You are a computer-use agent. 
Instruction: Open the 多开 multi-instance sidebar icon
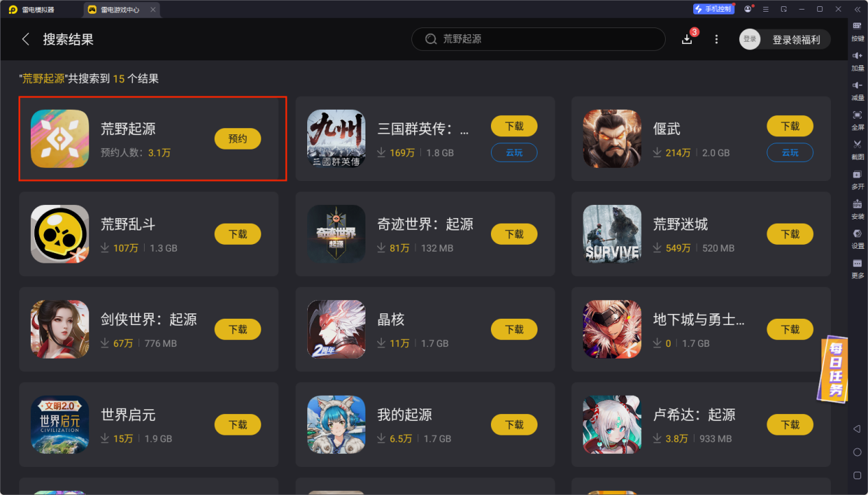[857, 179]
